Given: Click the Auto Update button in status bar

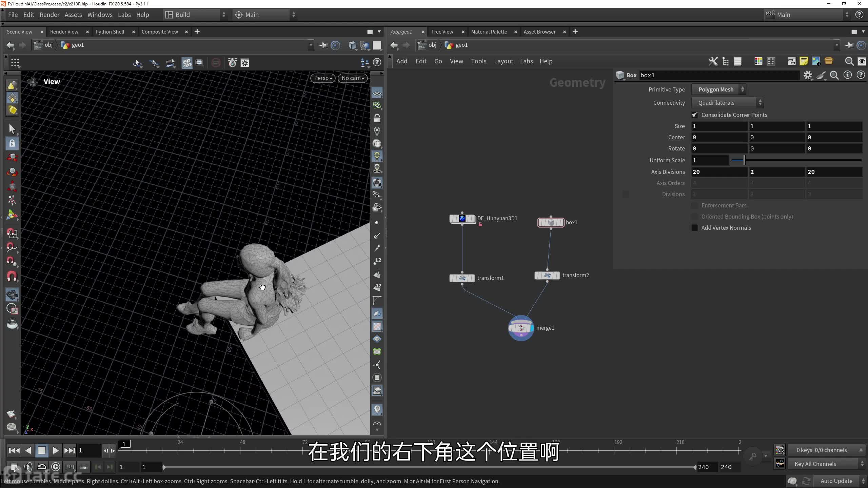Looking at the screenshot, I should click(x=836, y=481).
